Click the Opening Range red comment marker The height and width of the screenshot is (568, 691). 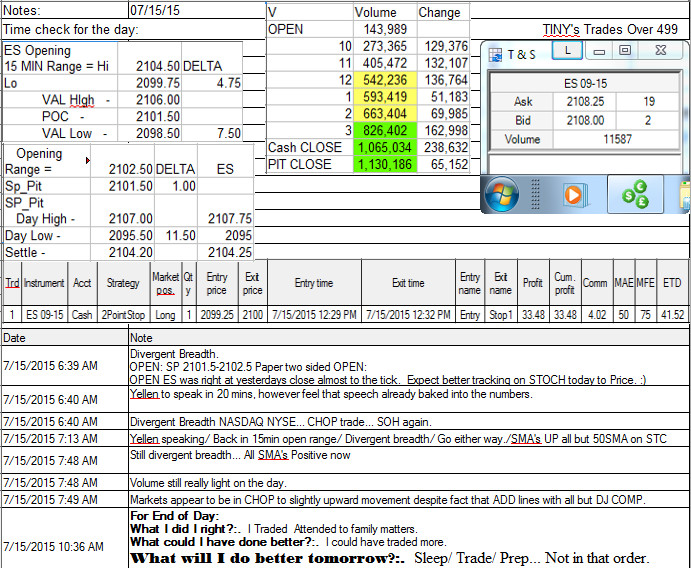click(87, 160)
